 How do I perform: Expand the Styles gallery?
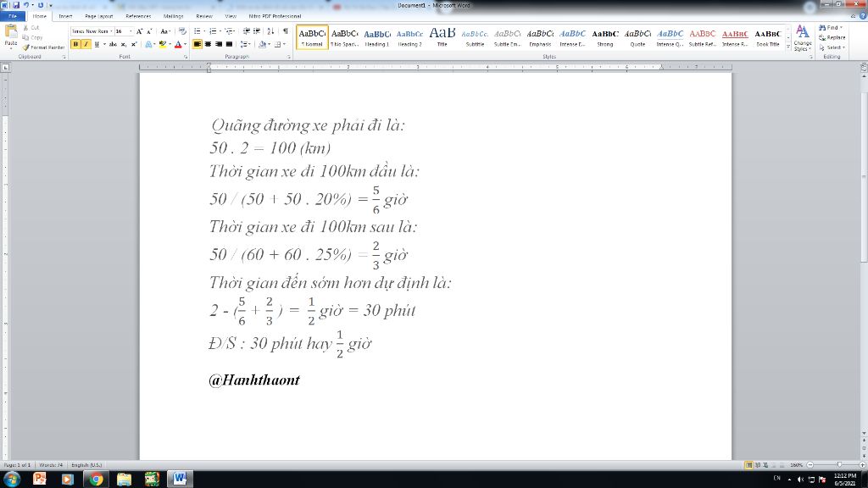[788, 47]
